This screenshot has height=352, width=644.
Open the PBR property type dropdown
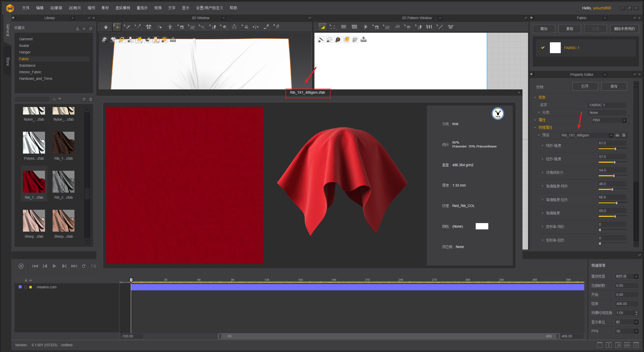[624, 120]
